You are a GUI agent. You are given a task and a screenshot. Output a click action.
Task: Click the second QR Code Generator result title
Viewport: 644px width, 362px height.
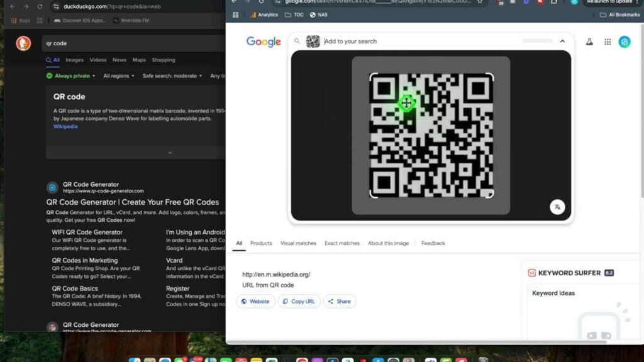pos(91,325)
